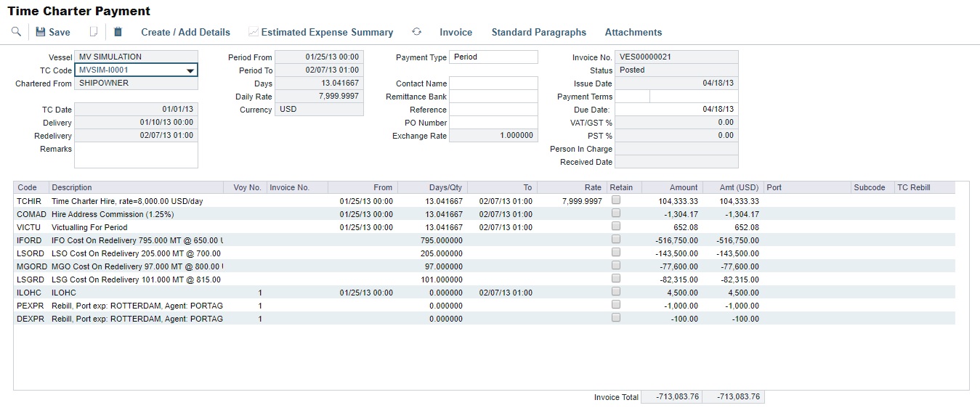Toggle Retain checkbox for TCHIR row
The height and width of the screenshot is (408, 980).
click(616, 200)
